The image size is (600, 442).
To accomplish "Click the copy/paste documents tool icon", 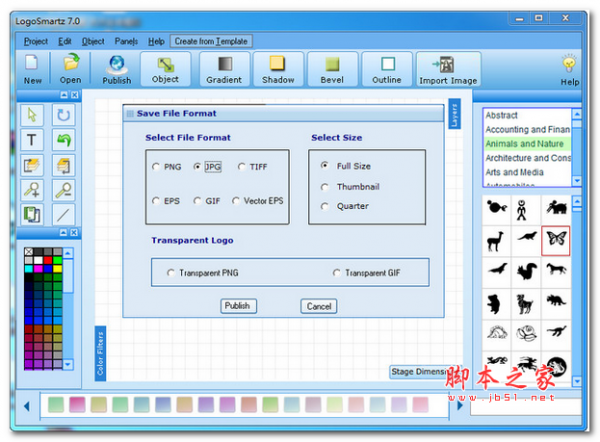I will pos(32,215).
